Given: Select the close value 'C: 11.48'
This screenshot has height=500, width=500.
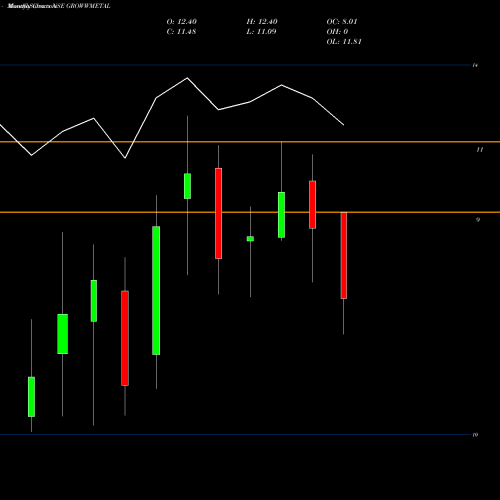Looking at the screenshot, I should (x=181, y=32).
